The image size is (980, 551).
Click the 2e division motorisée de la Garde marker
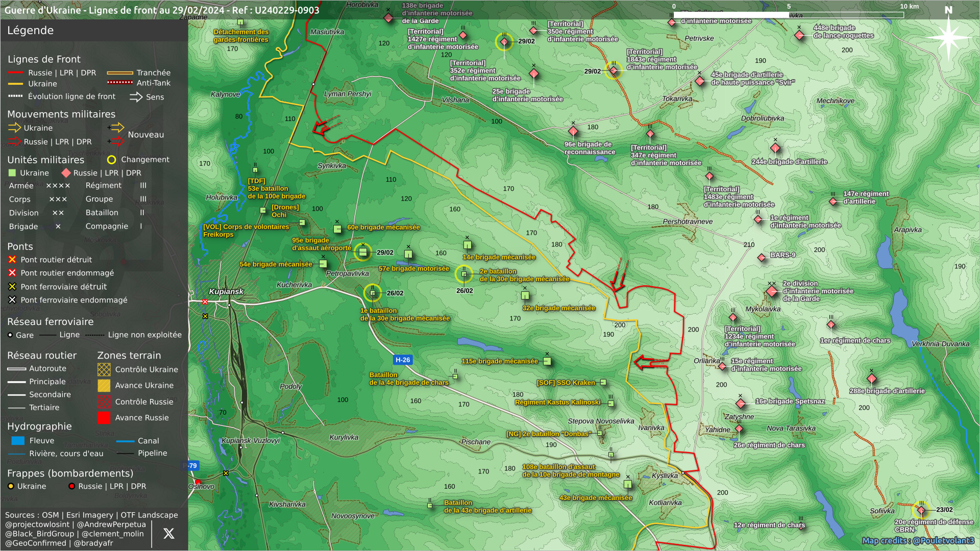point(771,291)
